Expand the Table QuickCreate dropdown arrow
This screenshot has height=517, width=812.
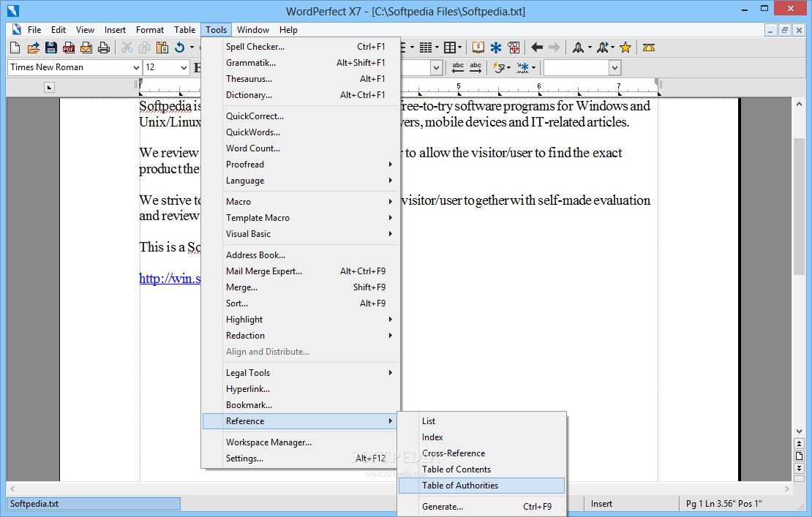(x=459, y=48)
